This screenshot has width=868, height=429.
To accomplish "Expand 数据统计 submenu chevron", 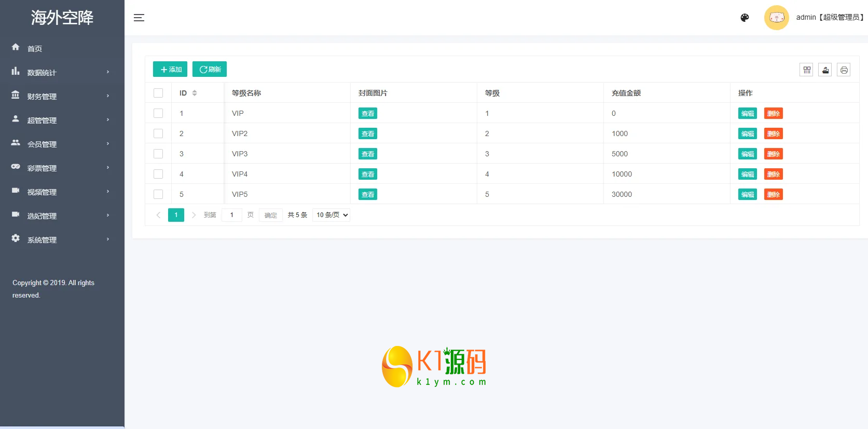I will pos(108,72).
